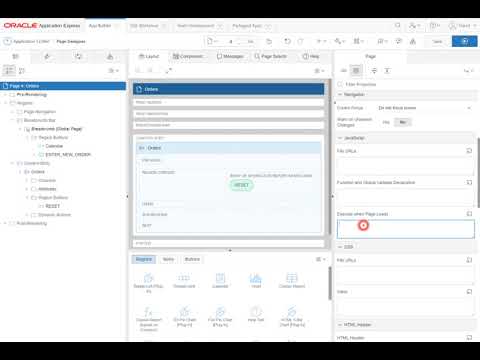This screenshot has height=360, width=480.
Task: Select the Flot Pie Chart plug-in region
Action: 220,317
